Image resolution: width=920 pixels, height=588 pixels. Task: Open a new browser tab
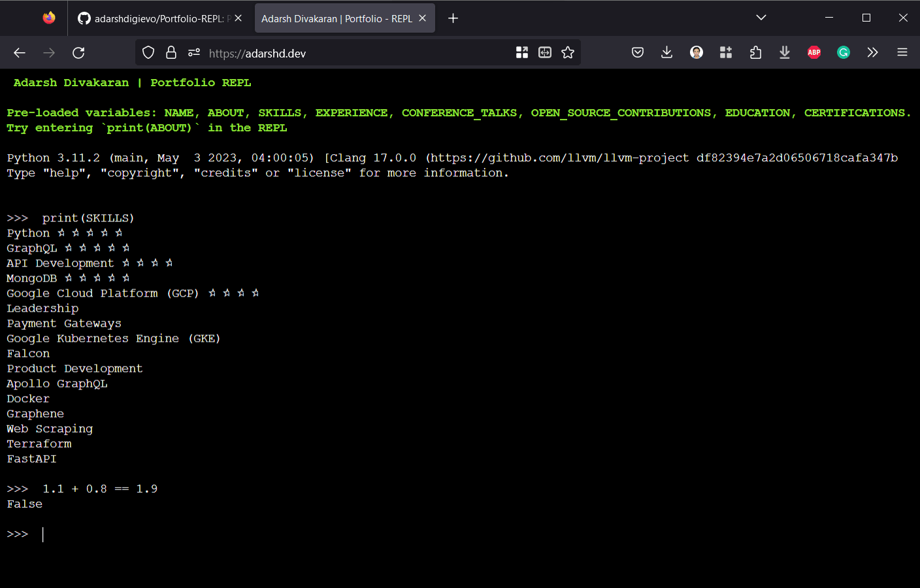tap(453, 18)
